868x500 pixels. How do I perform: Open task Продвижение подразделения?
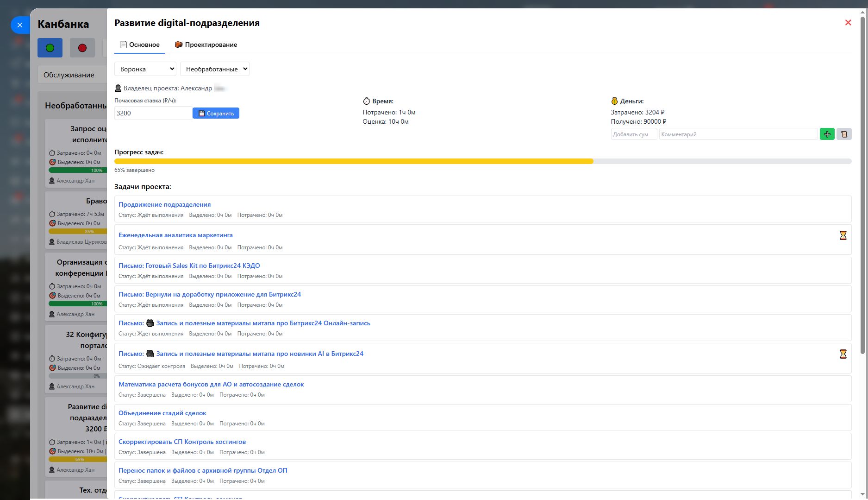(164, 204)
